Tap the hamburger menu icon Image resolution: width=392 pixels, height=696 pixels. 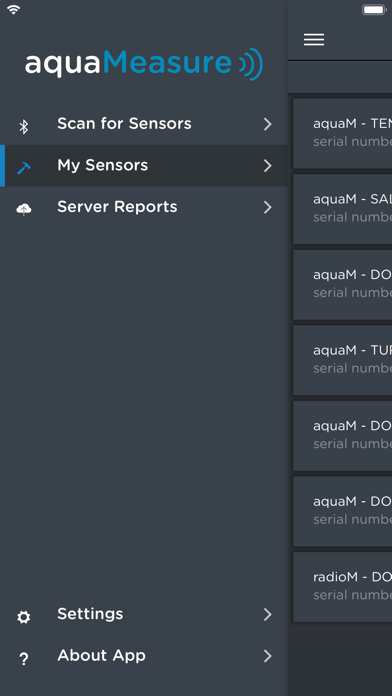click(x=314, y=40)
